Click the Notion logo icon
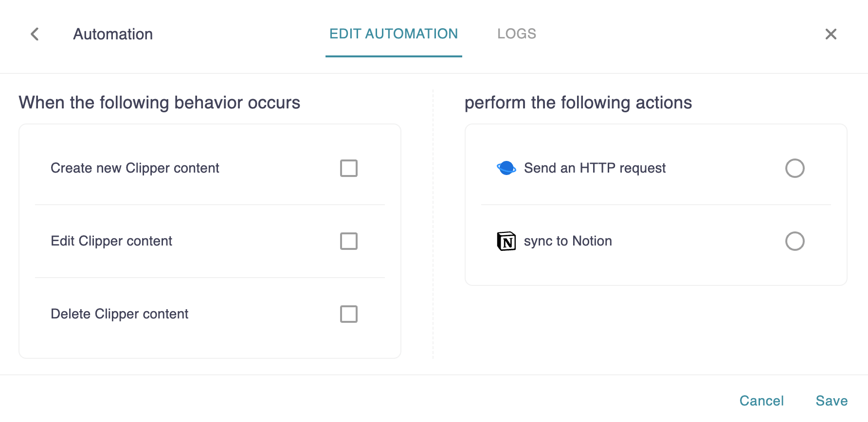 click(506, 241)
